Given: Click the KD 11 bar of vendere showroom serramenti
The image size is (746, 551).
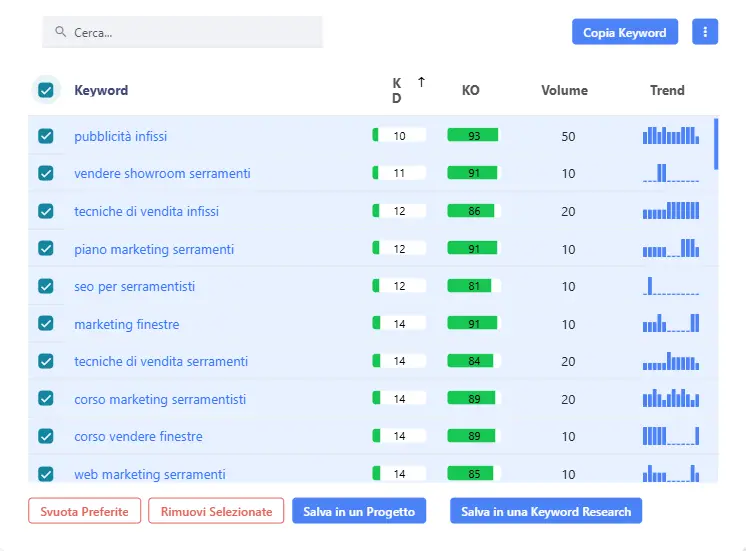Looking at the screenshot, I should tap(399, 173).
